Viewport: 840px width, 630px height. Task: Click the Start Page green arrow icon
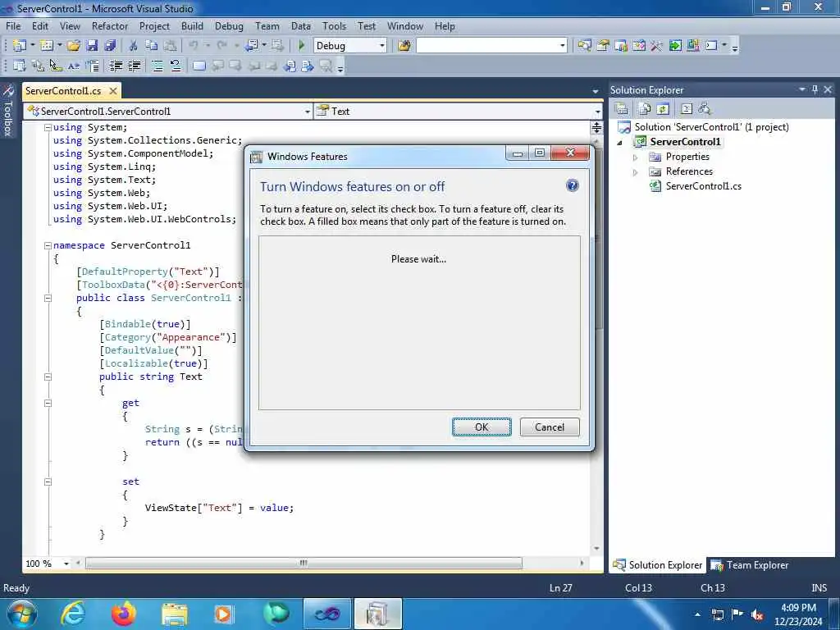[x=675, y=46]
